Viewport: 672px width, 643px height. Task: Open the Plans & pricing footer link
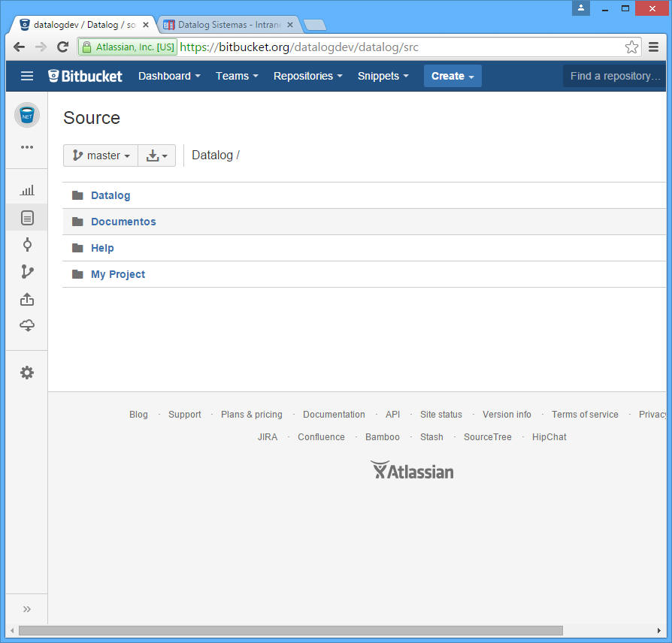(x=252, y=414)
